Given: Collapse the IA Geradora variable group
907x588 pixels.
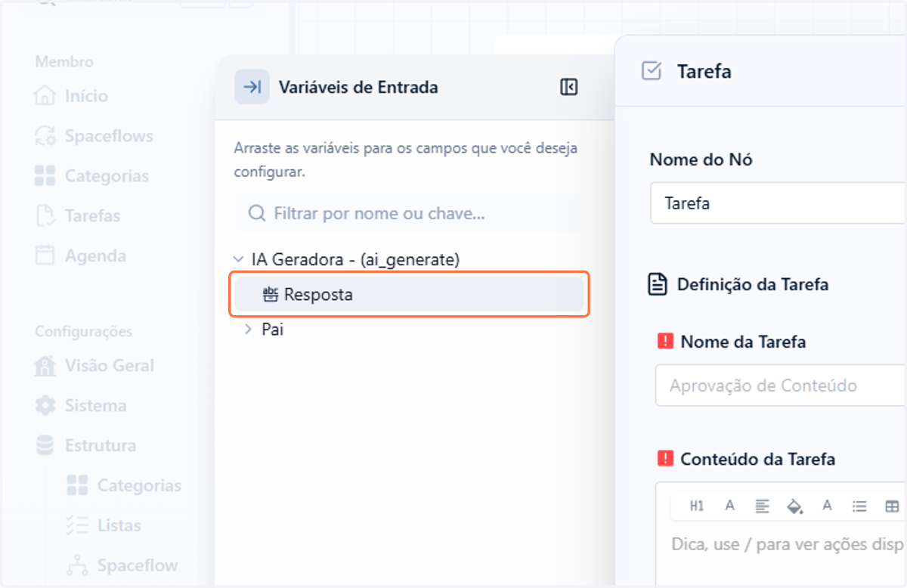Looking at the screenshot, I should click(239, 259).
